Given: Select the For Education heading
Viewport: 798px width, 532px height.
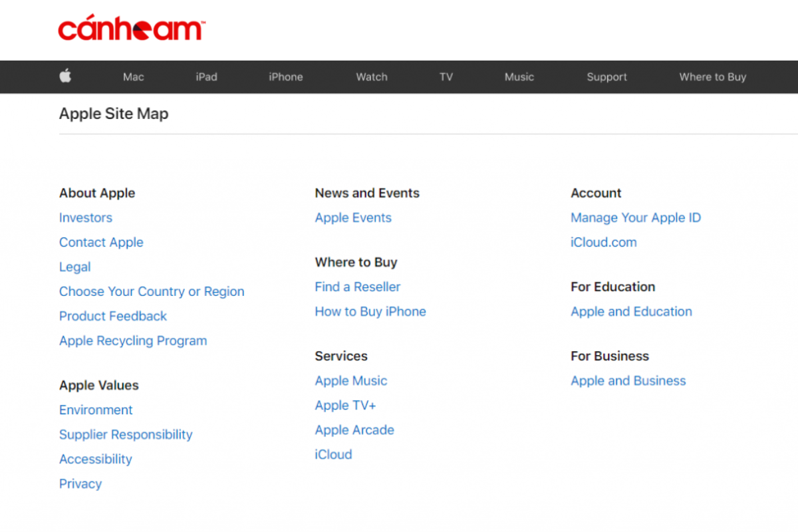Looking at the screenshot, I should click(x=612, y=287).
